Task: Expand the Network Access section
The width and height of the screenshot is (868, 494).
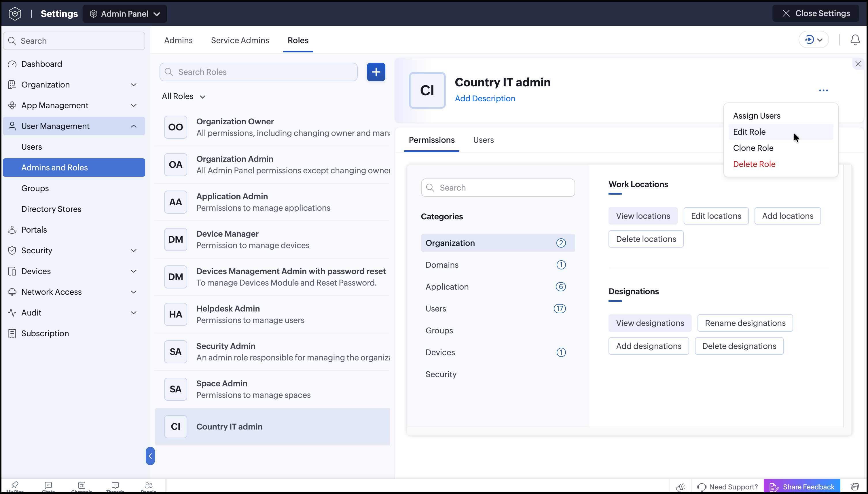Action: pos(74,292)
